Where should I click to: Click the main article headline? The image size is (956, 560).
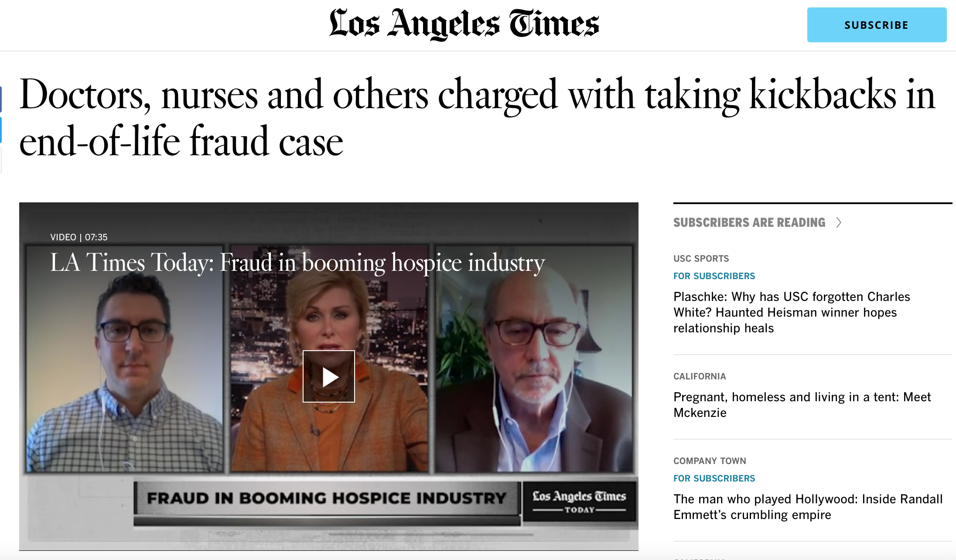pos(477,117)
